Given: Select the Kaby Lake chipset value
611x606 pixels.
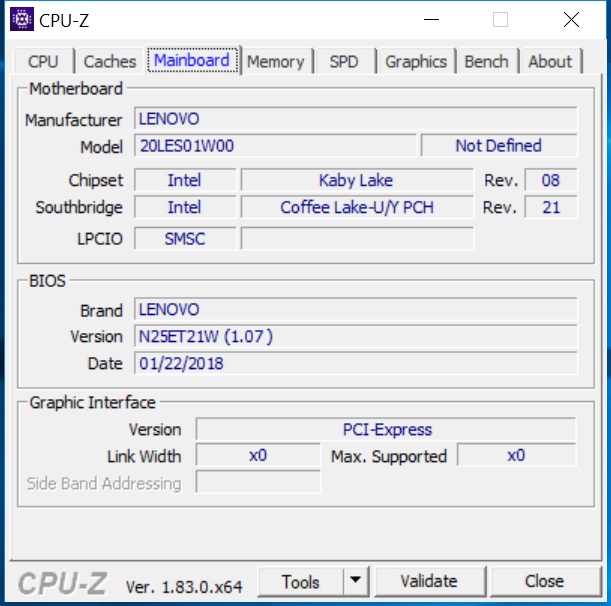Looking at the screenshot, I should tap(357, 180).
